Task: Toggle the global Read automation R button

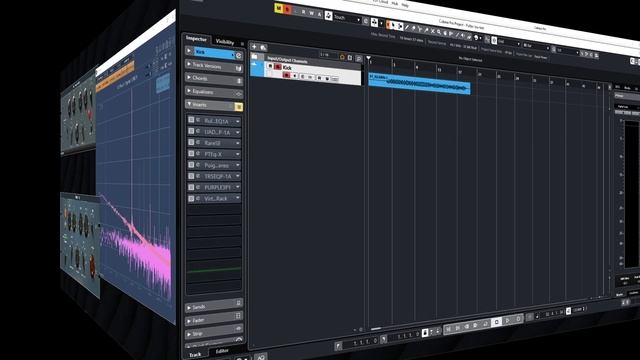Action: (304, 12)
